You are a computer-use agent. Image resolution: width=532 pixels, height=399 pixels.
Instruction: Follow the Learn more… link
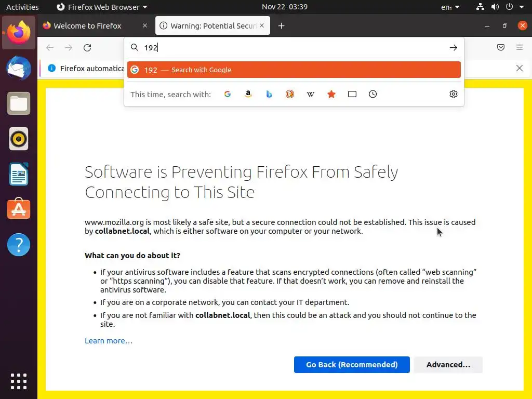pyautogui.click(x=109, y=341)
